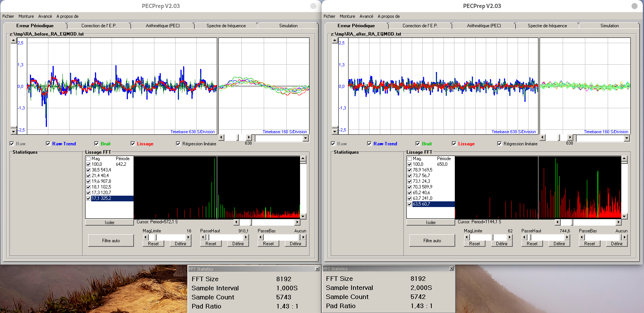Click graph scroll-down arrow in RA_after window
Viewport: 644px width, 313px height.
[x=335, y=131]
